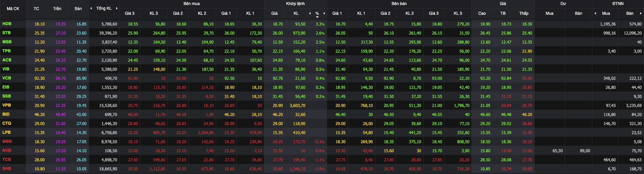The height and width of the screenshot is (174, 644).
Task: Open the CTG ticker symbol
Action: (x=7, y=123)
